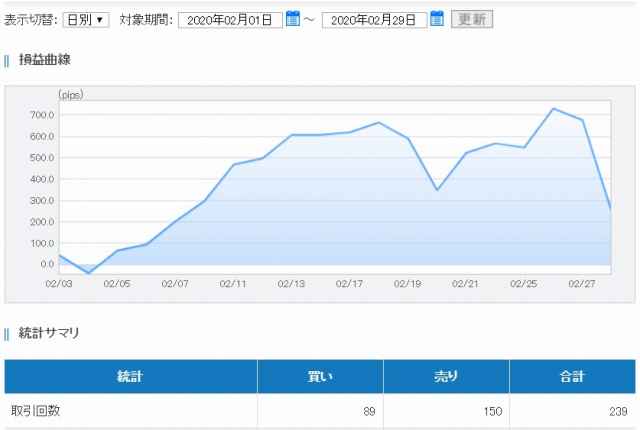Click the 02/13 x-axis date label

291,284
